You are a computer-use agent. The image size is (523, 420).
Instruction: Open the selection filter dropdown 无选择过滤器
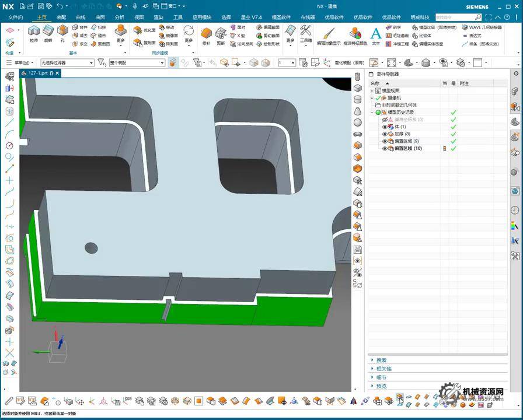coord(67,62)
